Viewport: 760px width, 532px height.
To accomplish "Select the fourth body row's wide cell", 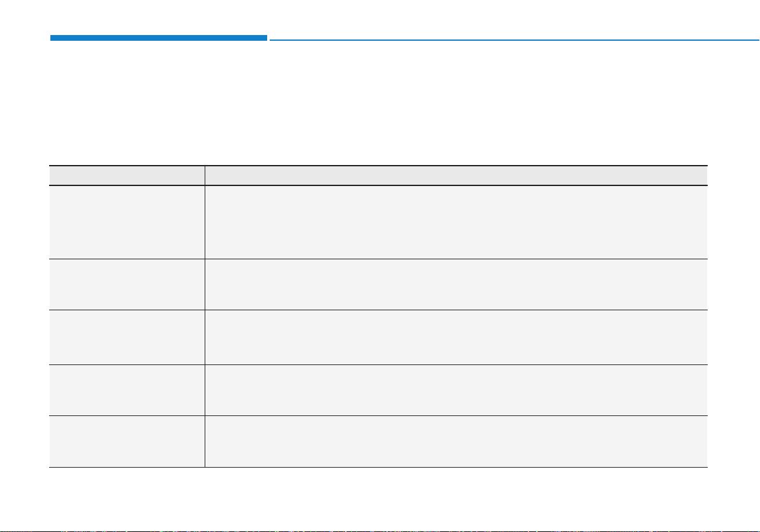I will [456, 390].
